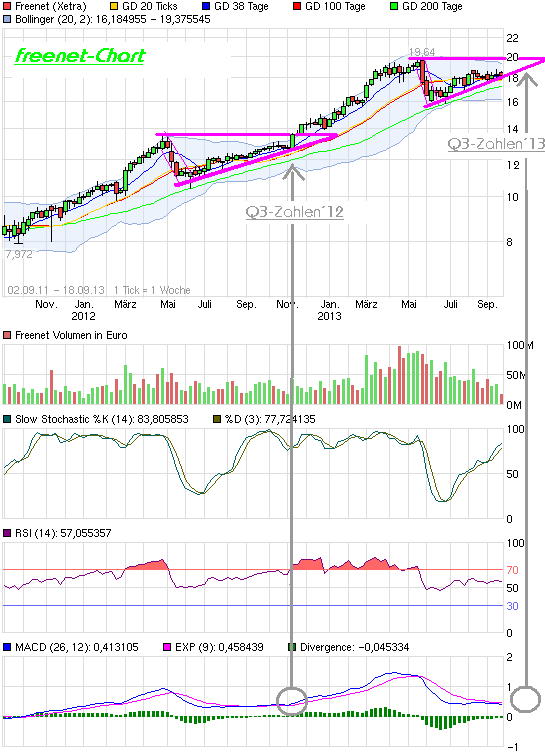Click the 'Jan. 2013' axis label
The height and width of the screenshot is (755, 545).
tap(329, 311)
